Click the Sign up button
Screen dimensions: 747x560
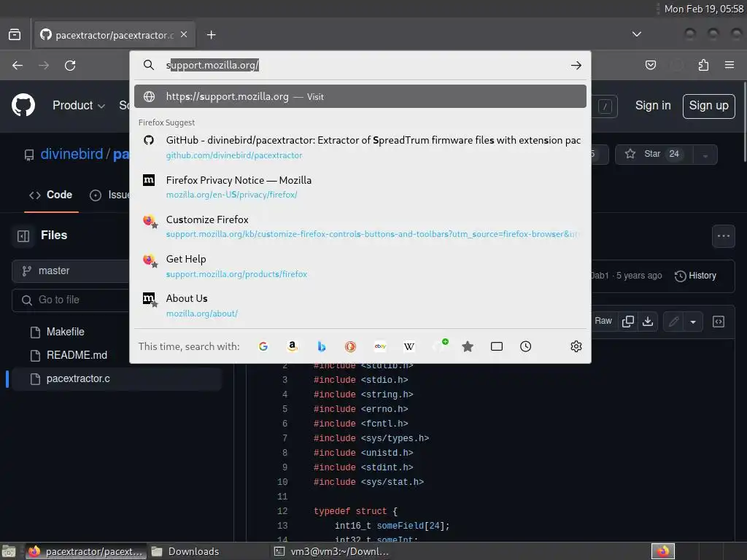[708, 106]
